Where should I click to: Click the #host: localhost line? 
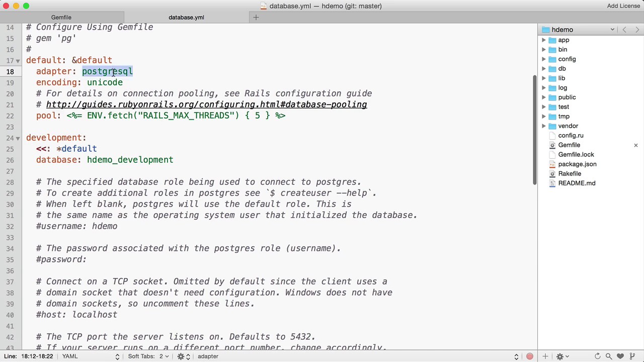[x=76, y=315]
